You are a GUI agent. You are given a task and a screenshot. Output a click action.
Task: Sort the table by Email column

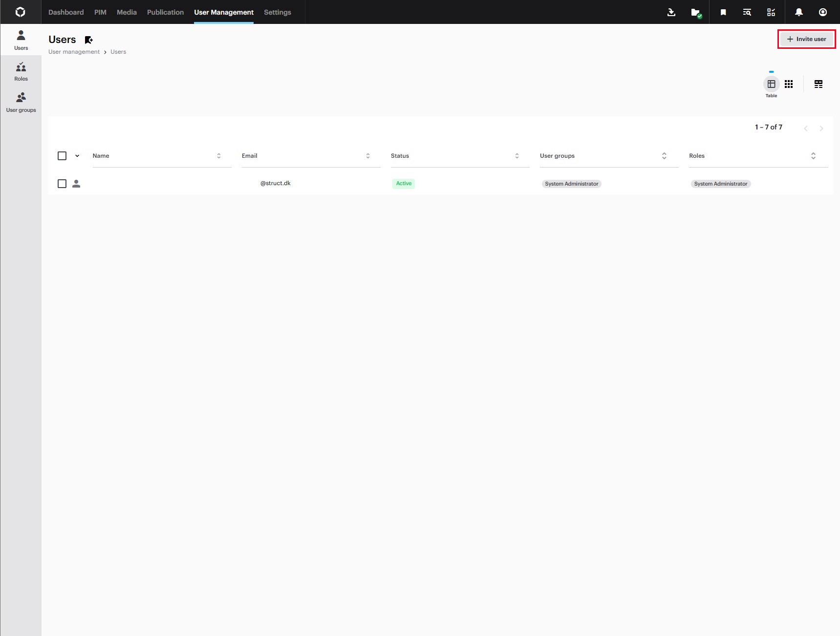click(x=368, y=156)
